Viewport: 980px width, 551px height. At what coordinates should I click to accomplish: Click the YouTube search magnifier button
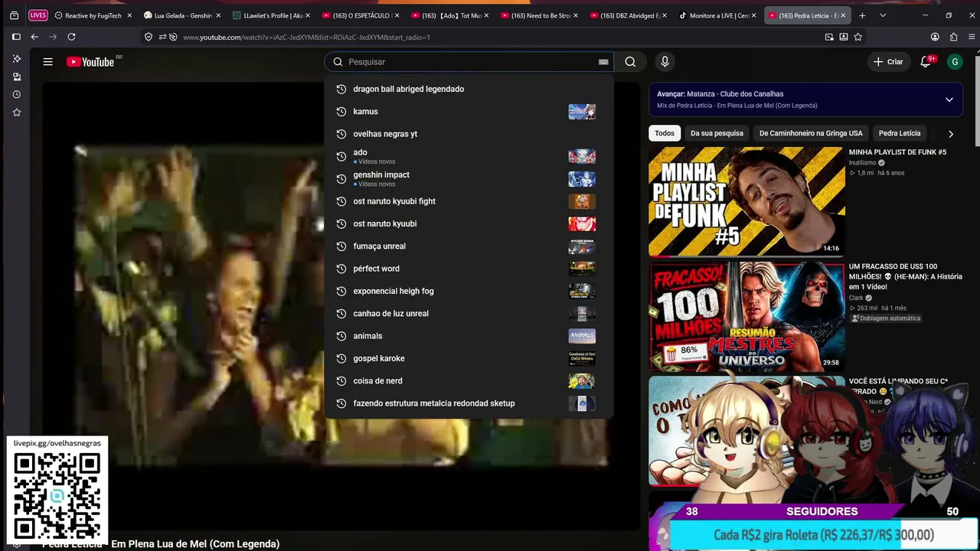click(630, 62)
